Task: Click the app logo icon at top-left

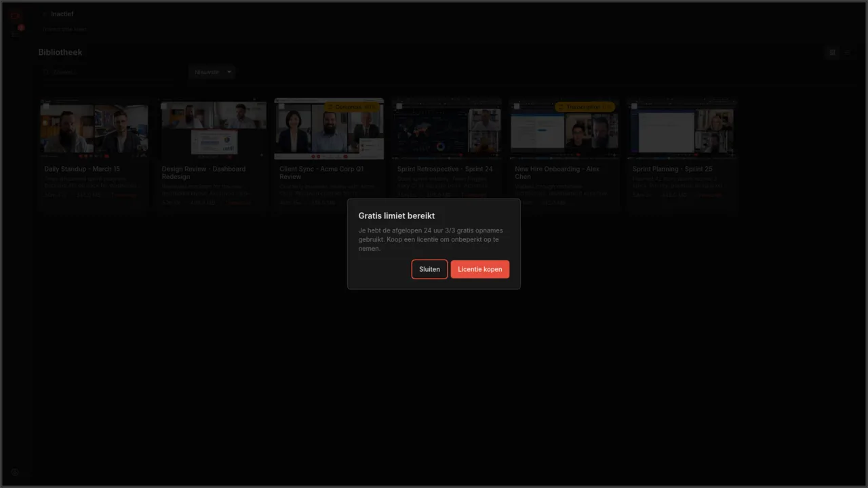Action: point(15,16)
